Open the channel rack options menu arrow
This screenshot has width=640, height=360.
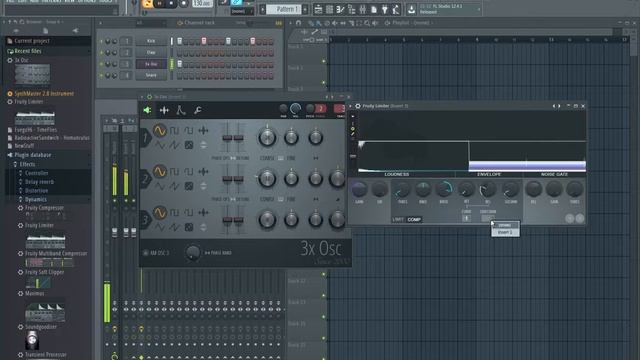(100, 23)
